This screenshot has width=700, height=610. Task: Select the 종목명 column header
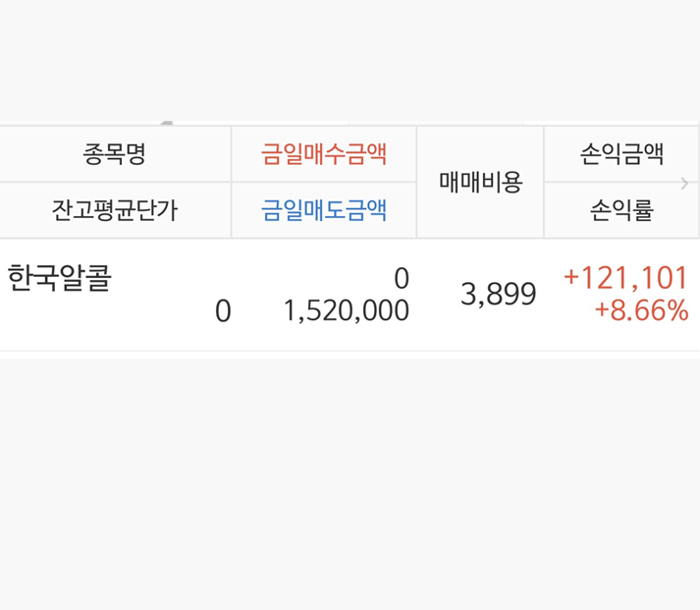pos(115,153)
